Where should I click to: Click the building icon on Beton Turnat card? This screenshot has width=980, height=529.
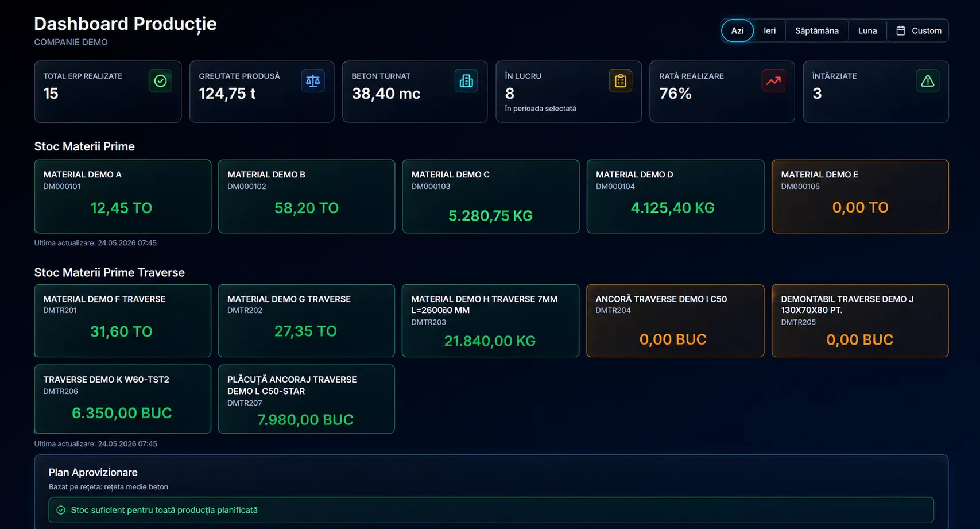[466, 81]
